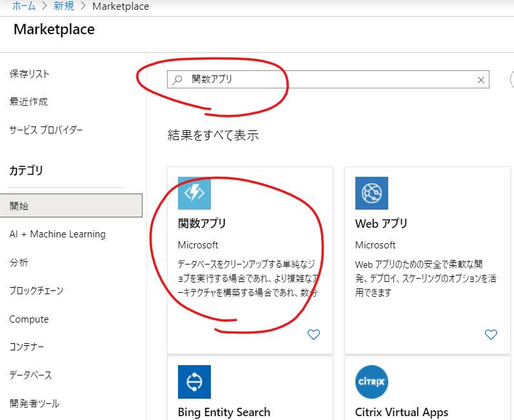The width and height of the screenshot is (514, 420).
Task: Select the 開始 category
Action: tap(71, 206)
